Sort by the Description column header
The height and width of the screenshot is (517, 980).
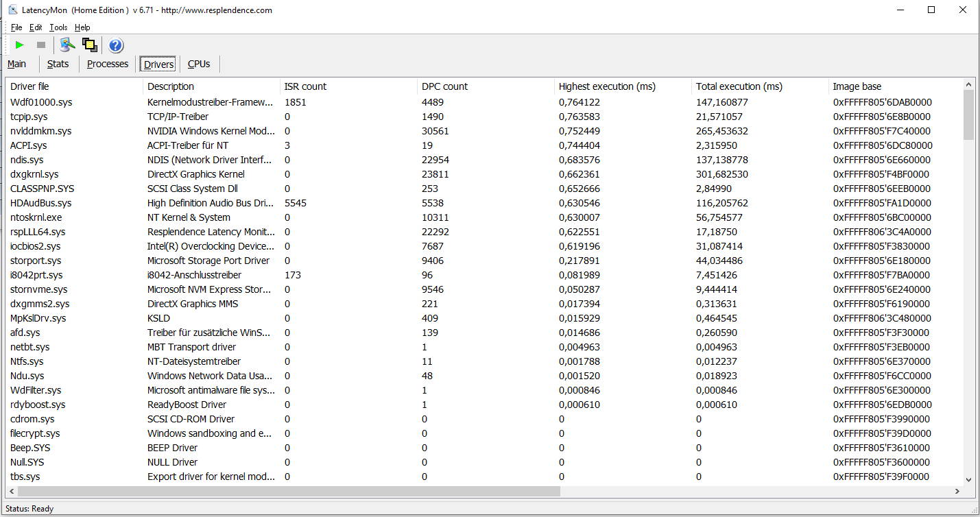(x=211, y=86)
